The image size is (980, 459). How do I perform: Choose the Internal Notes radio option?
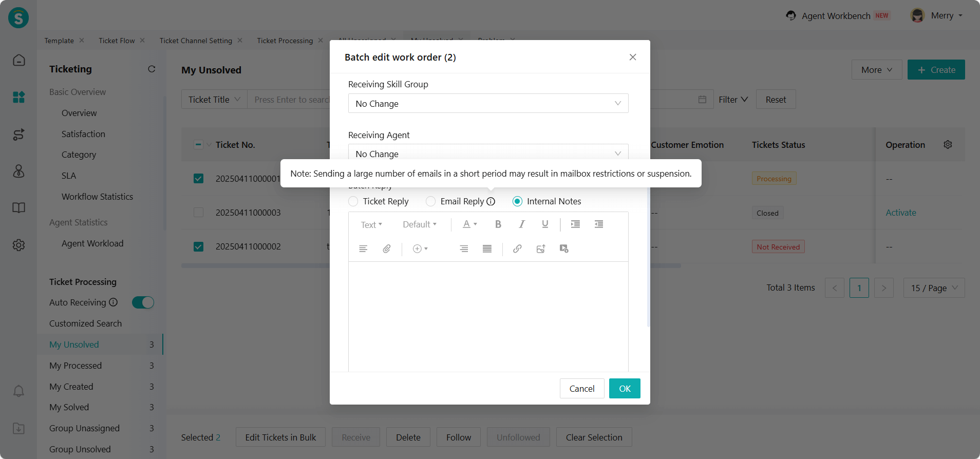(517, 201)
